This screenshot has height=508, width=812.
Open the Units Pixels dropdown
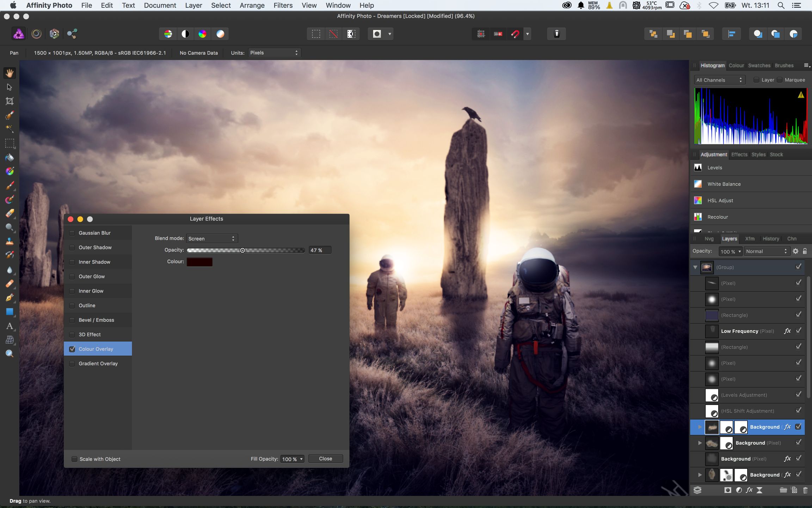tap(275, 53)
